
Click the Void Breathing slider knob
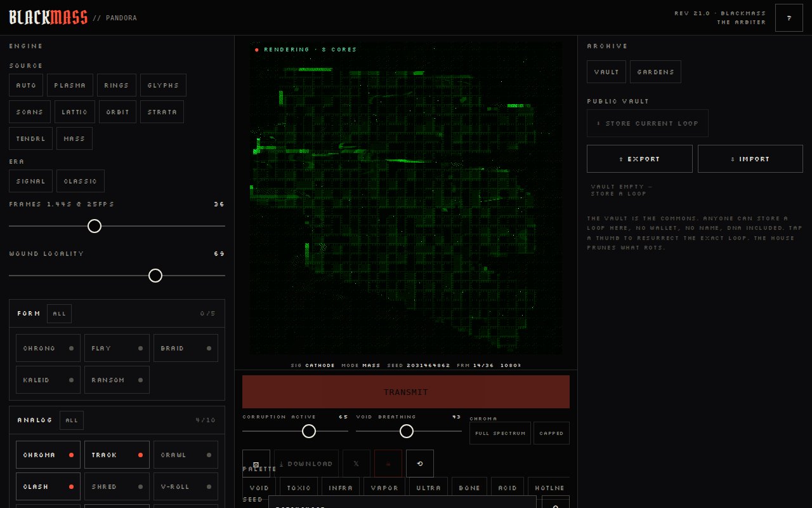point(407,431)
